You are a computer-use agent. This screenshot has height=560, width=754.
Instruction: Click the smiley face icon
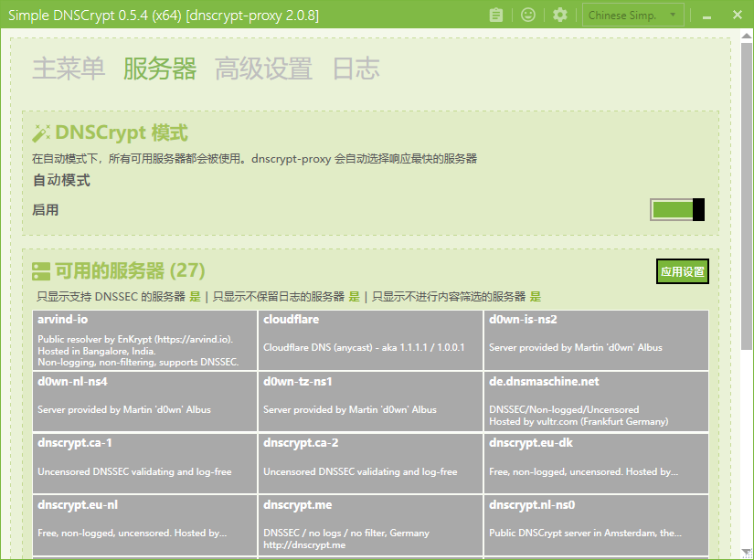coord(528,15)
